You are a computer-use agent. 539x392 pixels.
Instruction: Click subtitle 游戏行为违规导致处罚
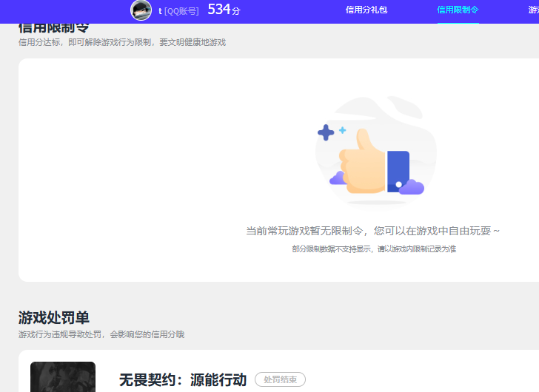60,334
